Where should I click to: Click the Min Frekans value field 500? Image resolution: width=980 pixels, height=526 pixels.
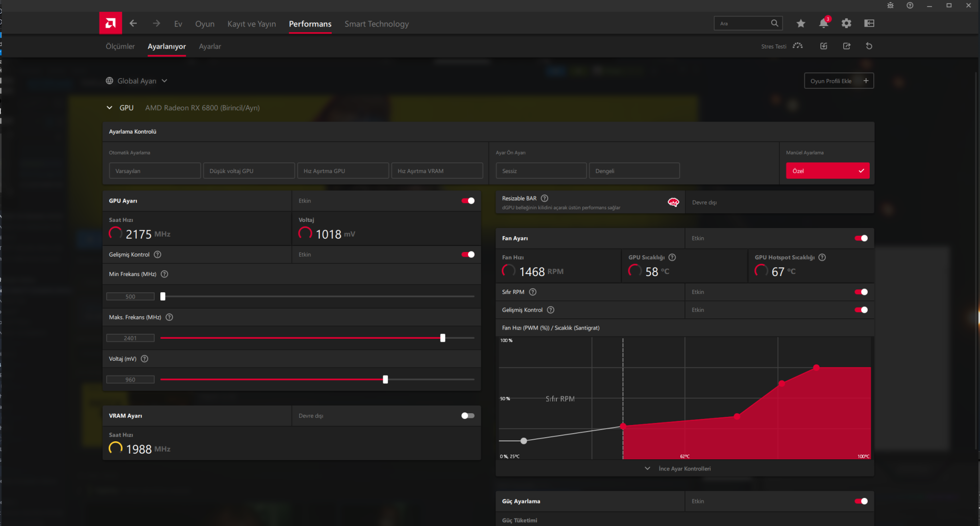[130, 296]
